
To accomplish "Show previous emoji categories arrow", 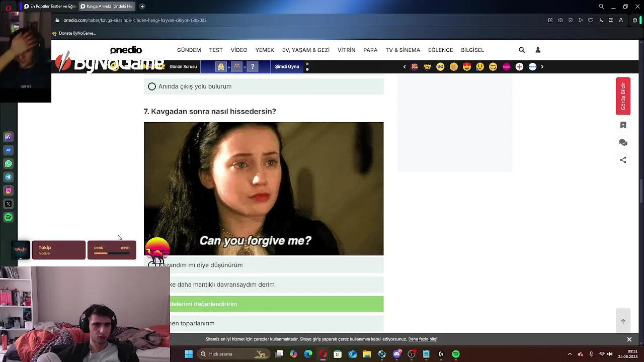I will [405, 66].
